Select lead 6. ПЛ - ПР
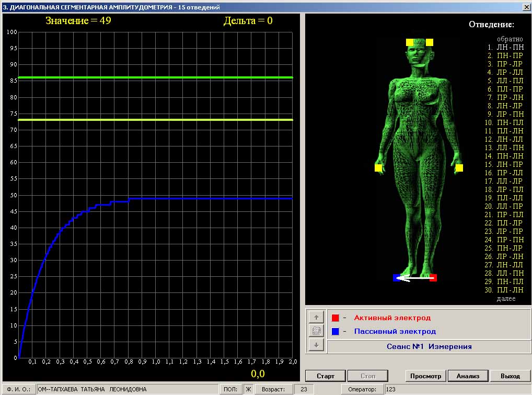This screenshot has height=395, width=532. (505, 89)
